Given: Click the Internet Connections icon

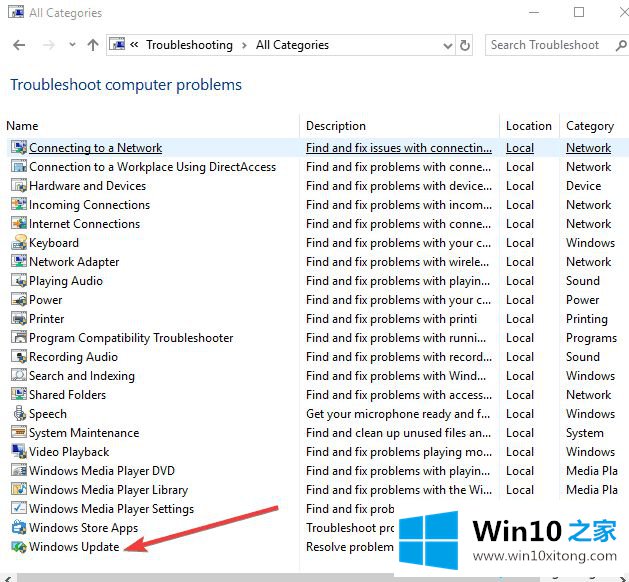Looking at the screenshot, I should (x=19, y=223).
